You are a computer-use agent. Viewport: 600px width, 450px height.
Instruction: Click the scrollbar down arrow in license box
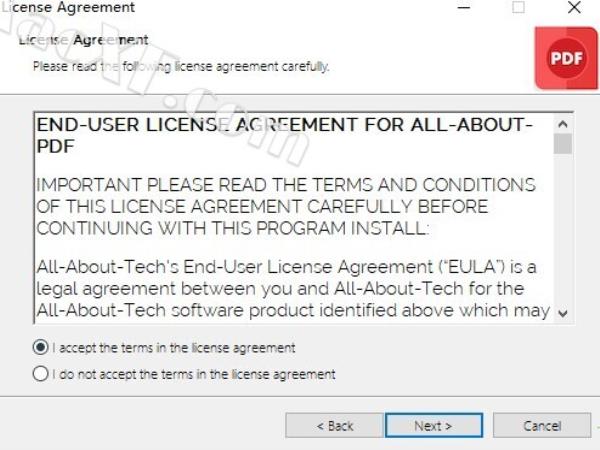click(562, 313)
